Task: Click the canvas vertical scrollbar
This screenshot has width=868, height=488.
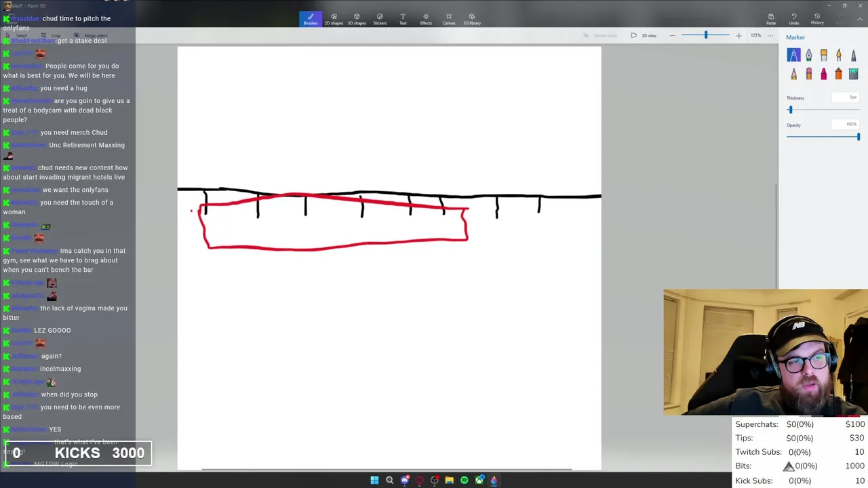Action: pyautogui.click(x=776, y=237)
